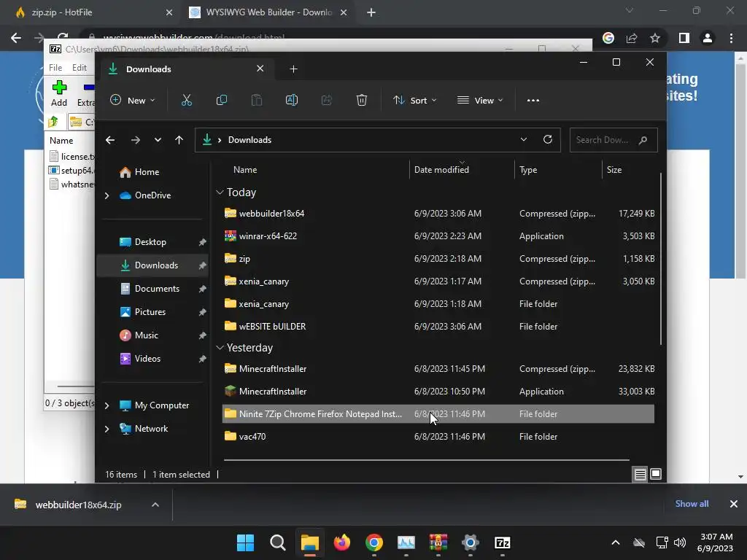Image resolution: width=747 pixels, height=560 pixels.
Task: Go forward in File Explorer navigation
Action: tap(135, 140)
